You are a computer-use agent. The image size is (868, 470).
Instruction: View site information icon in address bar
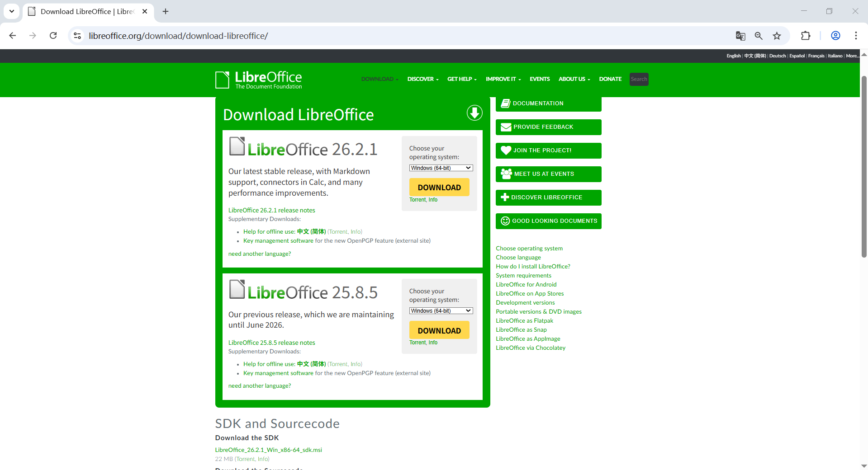point(77,36)
